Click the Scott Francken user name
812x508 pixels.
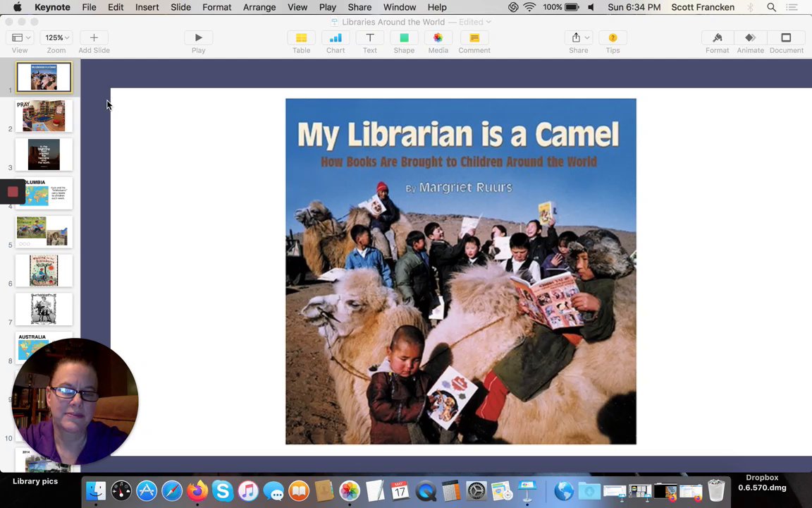703,7
